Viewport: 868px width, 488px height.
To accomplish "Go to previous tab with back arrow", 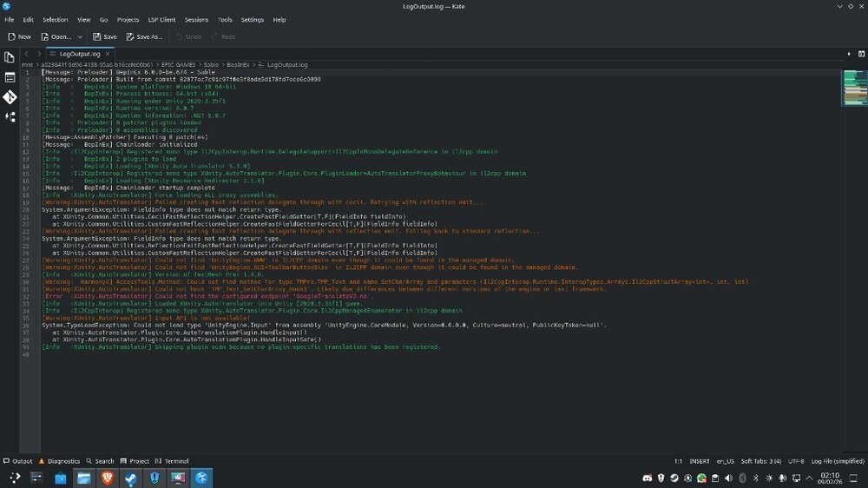I will click(x=27, y=54).
